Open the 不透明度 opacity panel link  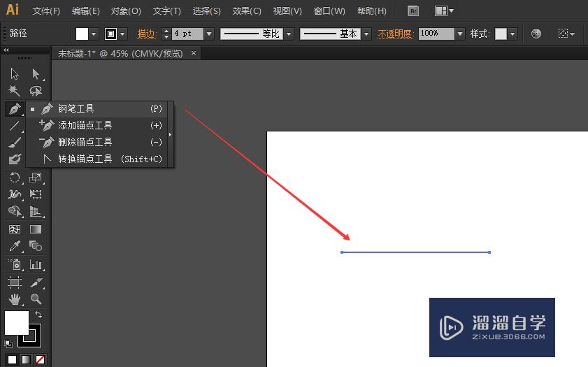click(396, 34)
